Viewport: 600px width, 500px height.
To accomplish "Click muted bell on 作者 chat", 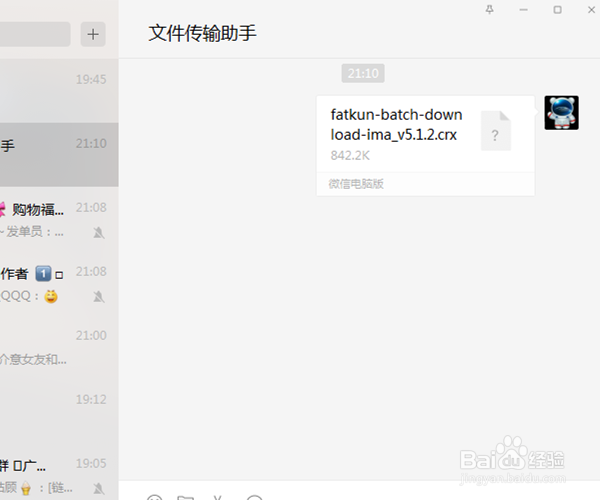I will tap(99, 296).
